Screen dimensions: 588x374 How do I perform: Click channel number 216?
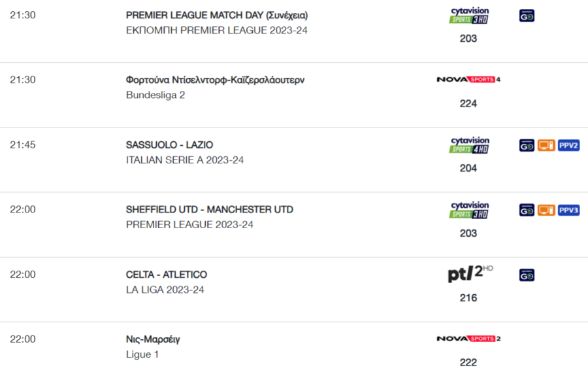click(x=468, y=298)
